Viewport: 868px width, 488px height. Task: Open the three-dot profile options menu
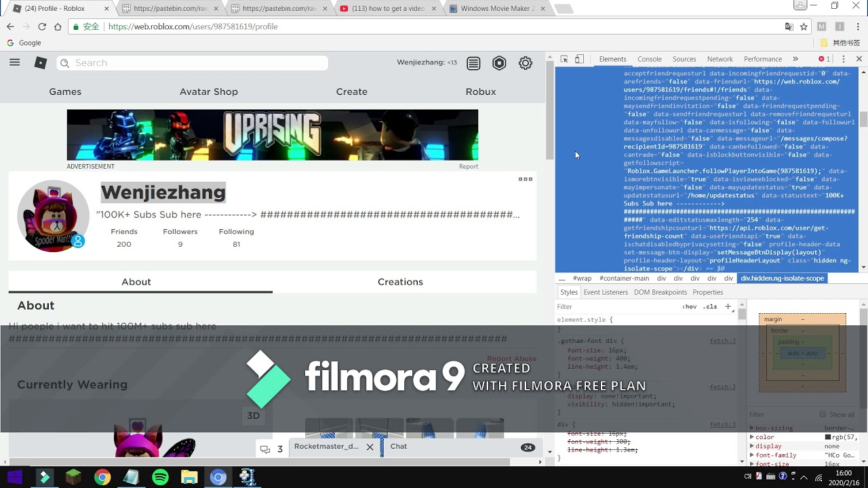(526, 179)
